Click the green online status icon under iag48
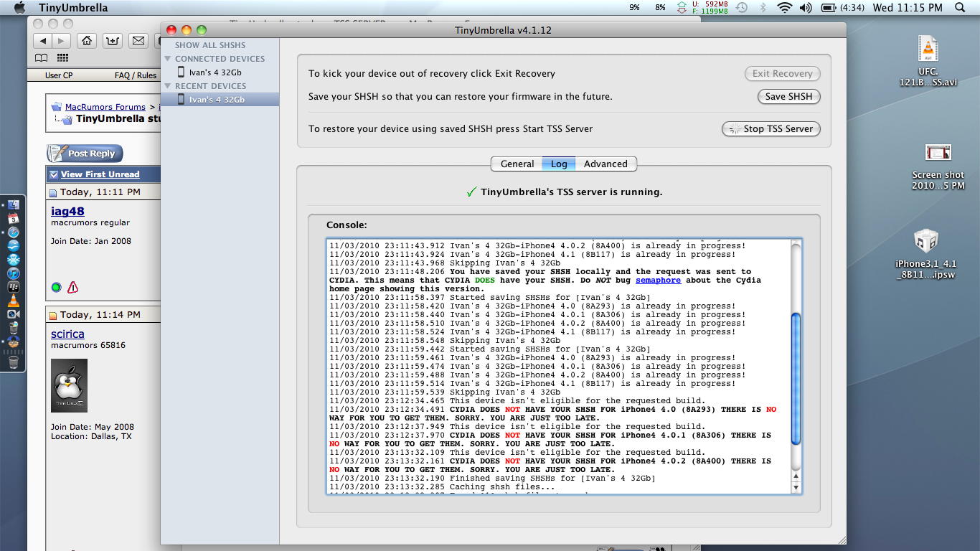Screen dimensions: 980x551 coord(56,288)
